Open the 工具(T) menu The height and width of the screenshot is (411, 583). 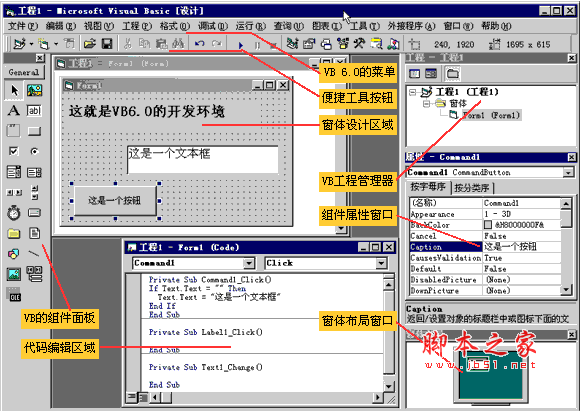tap(365, 26)
